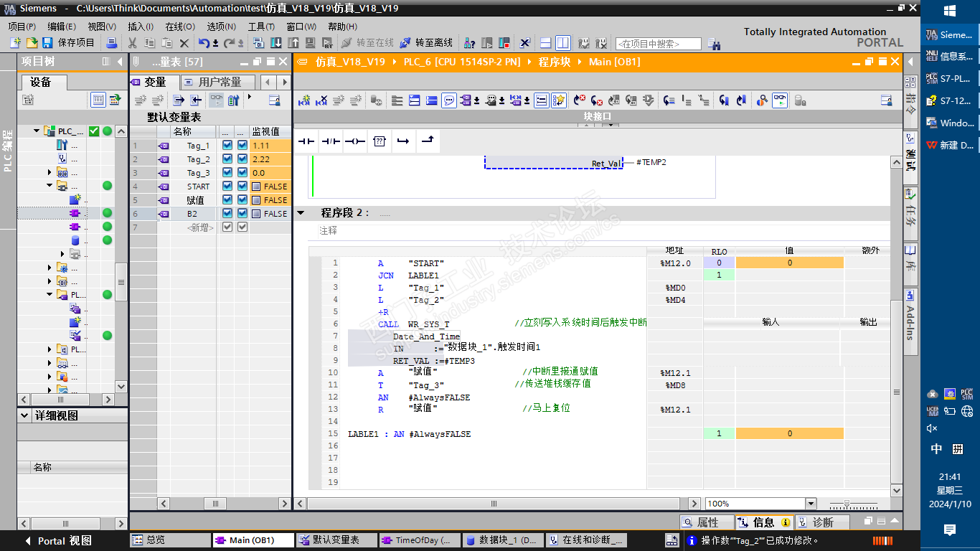The image size is (980, 551).
Task: Split the editor space vertically
Action: (563, 43)
